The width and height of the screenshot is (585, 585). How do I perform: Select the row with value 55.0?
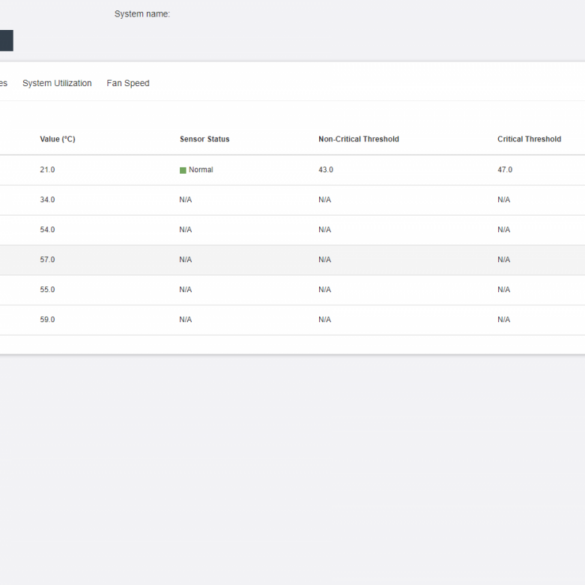click(x=292, y=290)
